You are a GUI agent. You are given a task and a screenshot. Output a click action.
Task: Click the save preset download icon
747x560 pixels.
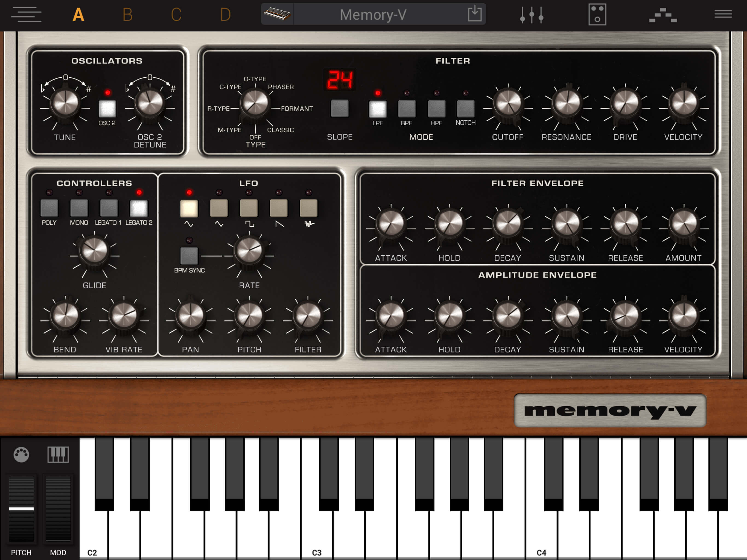474,14
